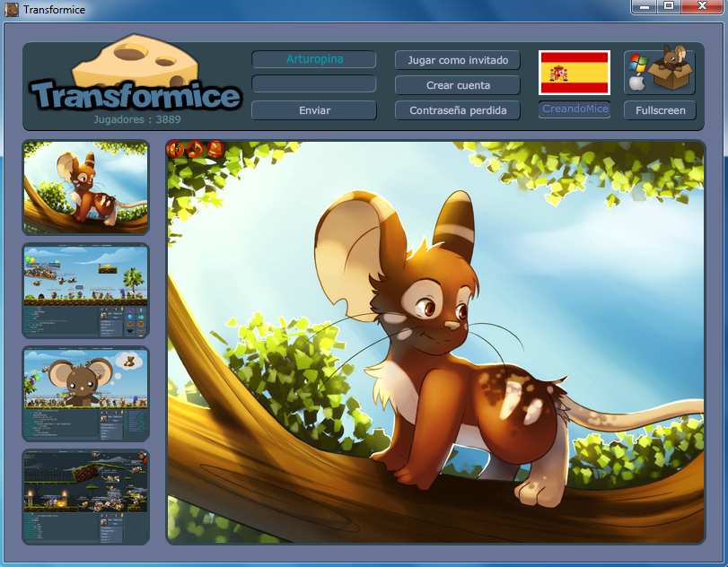
Task: Select the Spanish flag language icon
Action: [x=574, y=73]
